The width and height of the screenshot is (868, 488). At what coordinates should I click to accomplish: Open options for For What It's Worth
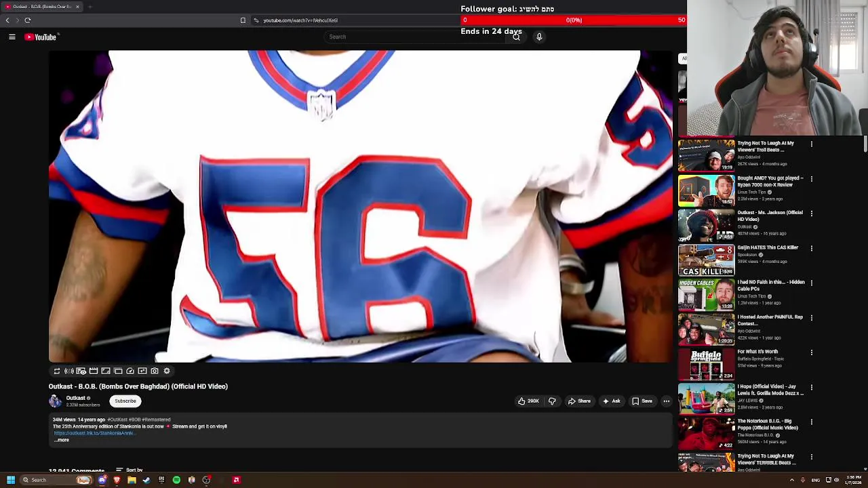[811, 352]
